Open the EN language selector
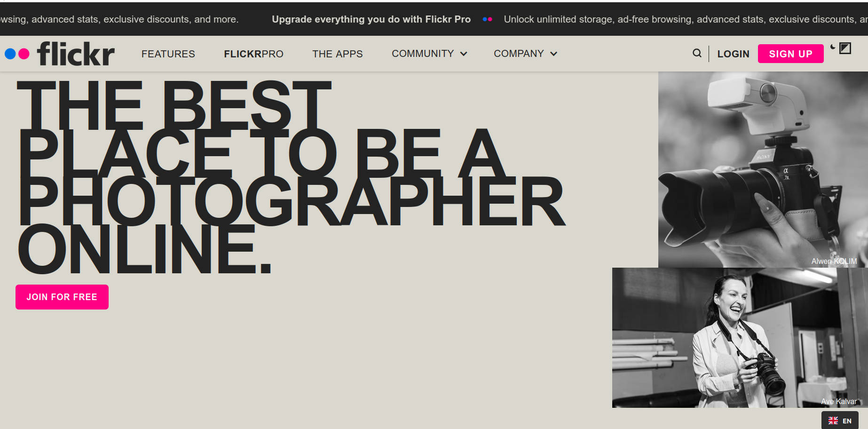868x429 pixels. tap(840, 421)
